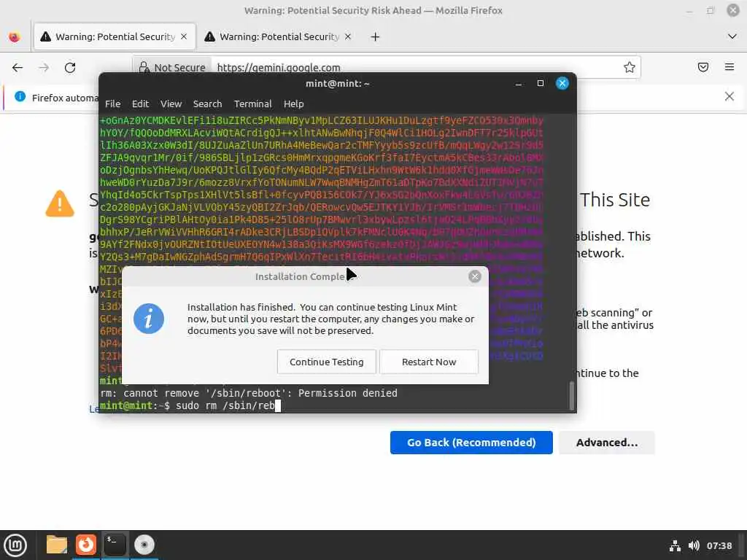
Task: Open terminal Help menu
Action: point(293,104)
